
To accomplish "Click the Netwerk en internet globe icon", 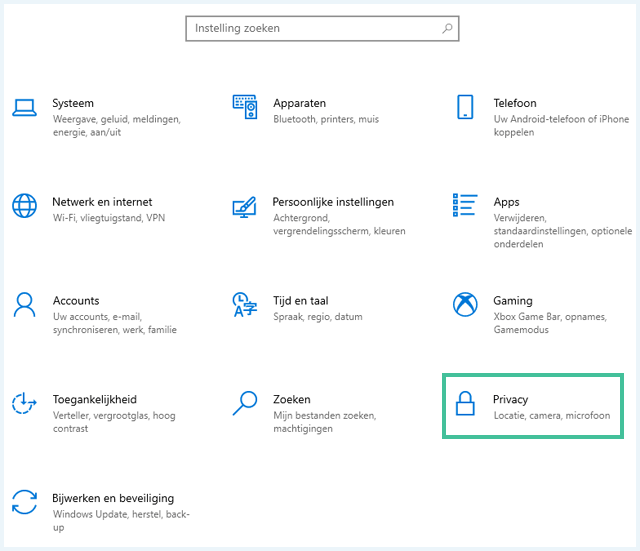I will coord(24,206).
